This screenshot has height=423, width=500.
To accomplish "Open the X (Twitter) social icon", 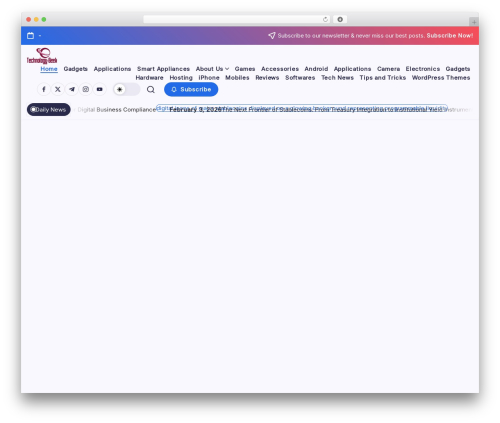I will click(58, 89).
